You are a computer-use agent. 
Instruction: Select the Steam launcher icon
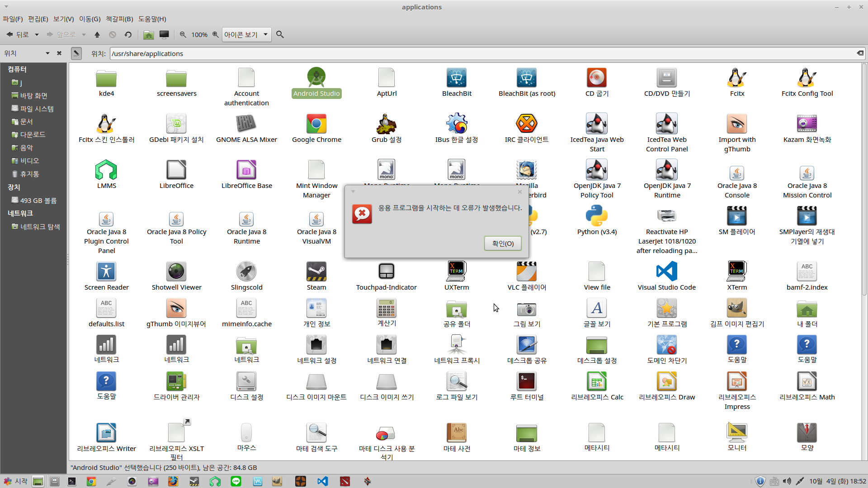pyautogui.click(x=316, y=272)
